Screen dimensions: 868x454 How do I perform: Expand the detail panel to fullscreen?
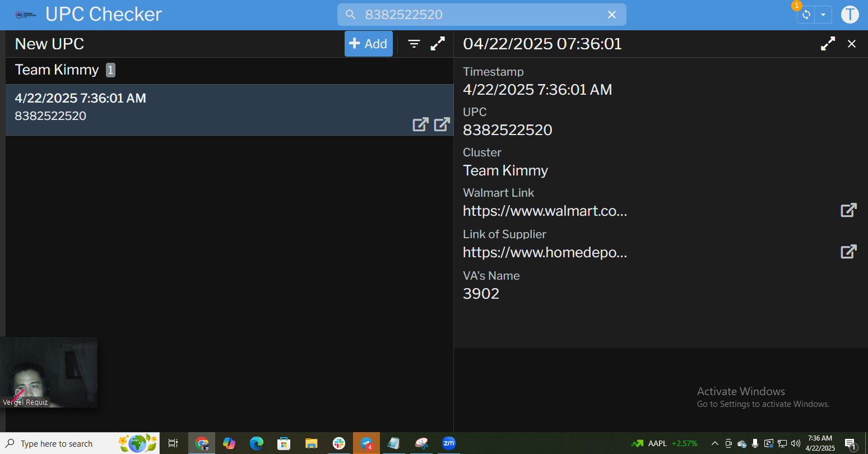coord(828,44)
